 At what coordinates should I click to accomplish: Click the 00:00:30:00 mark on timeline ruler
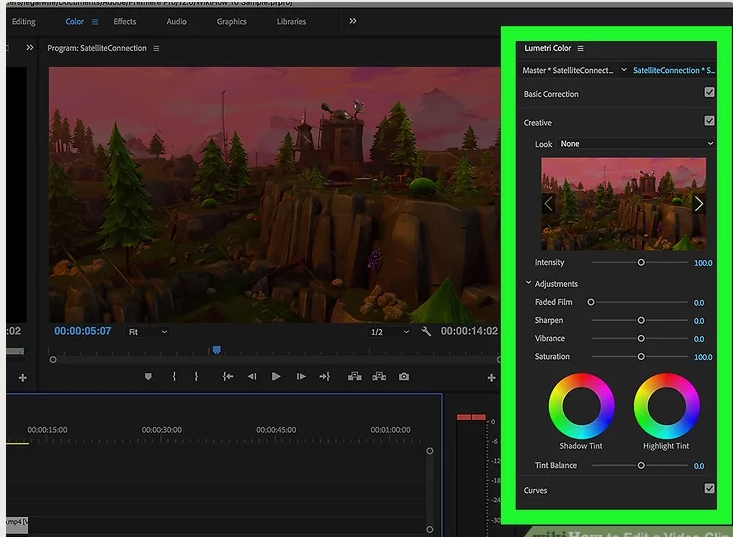click(x=162, y=430)
